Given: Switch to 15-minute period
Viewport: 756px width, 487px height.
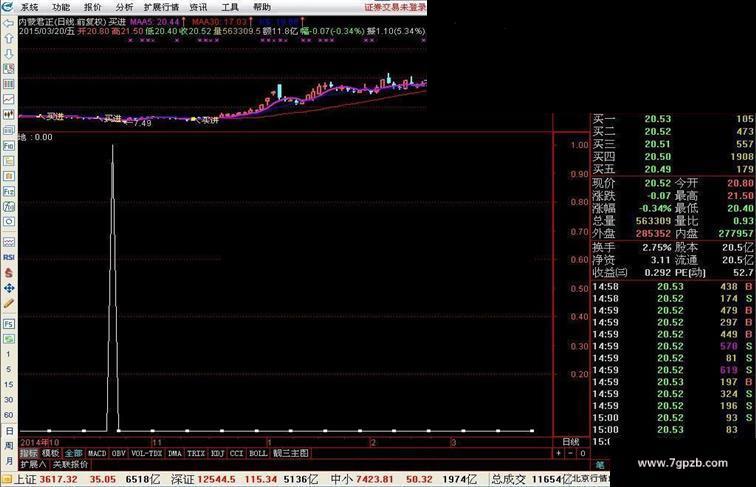Looking at the screenshot, I should pos(8,385).
